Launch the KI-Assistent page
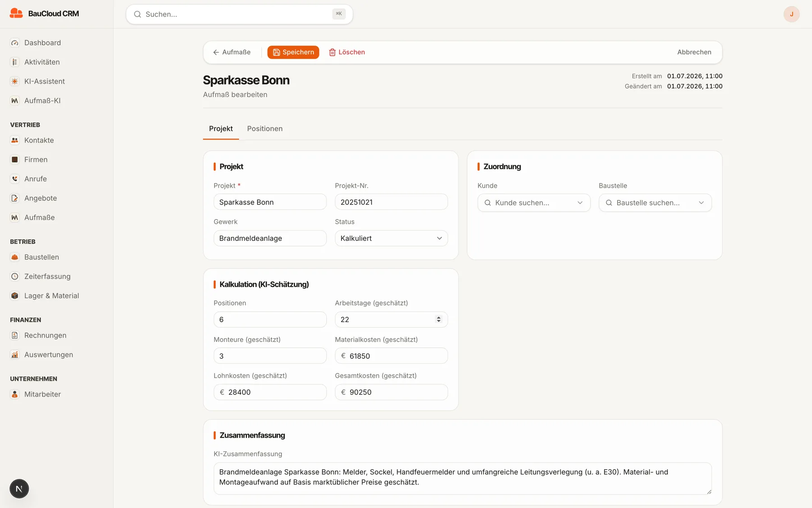 [44, 81]
